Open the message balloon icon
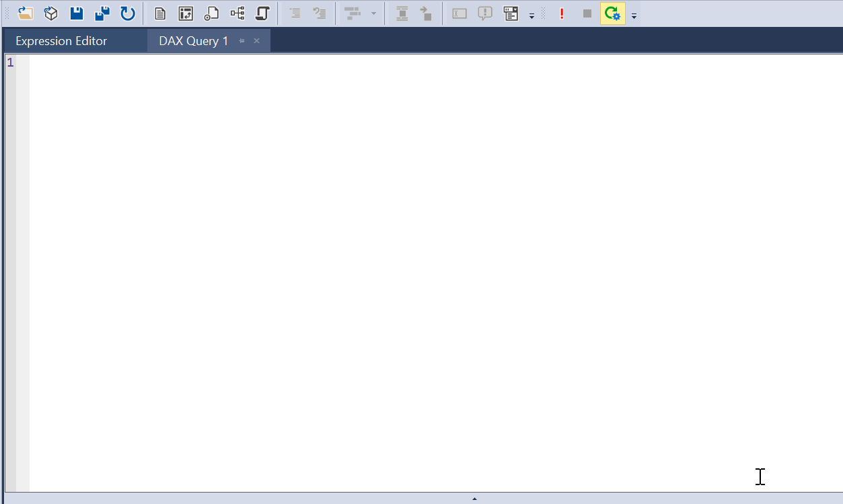This screenshot has width=843, height=504. (485, 13)
